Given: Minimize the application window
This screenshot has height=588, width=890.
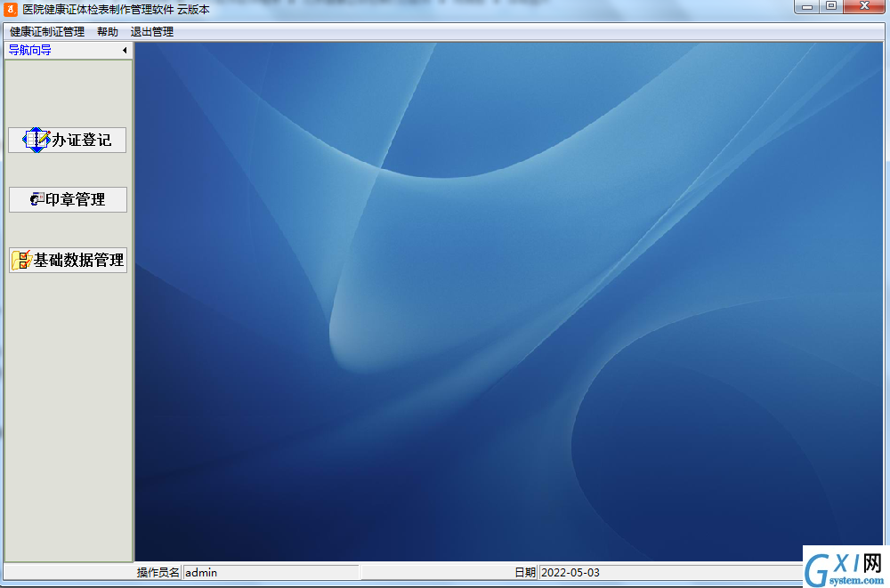Looking at the screenshot, I should click(x=806, y=7).
